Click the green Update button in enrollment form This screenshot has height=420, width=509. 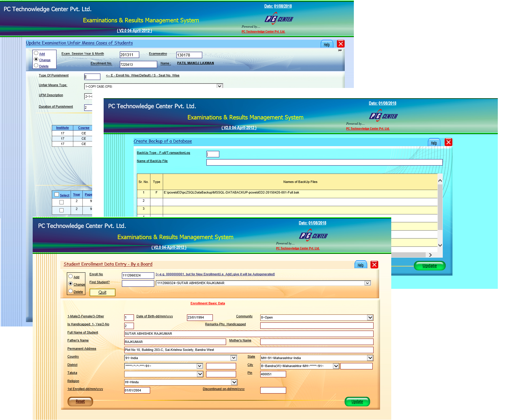[x=357, y=401]
